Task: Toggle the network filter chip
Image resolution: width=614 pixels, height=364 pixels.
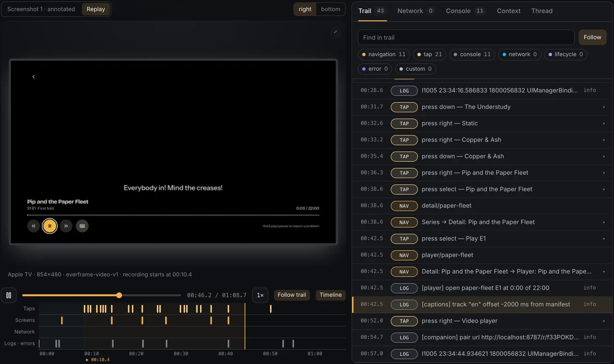Action: [520, 55]
